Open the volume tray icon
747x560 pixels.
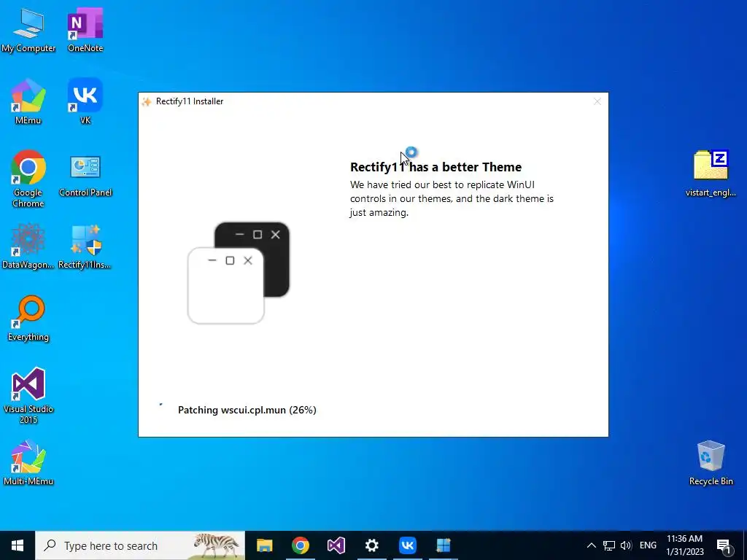(626, 545)
